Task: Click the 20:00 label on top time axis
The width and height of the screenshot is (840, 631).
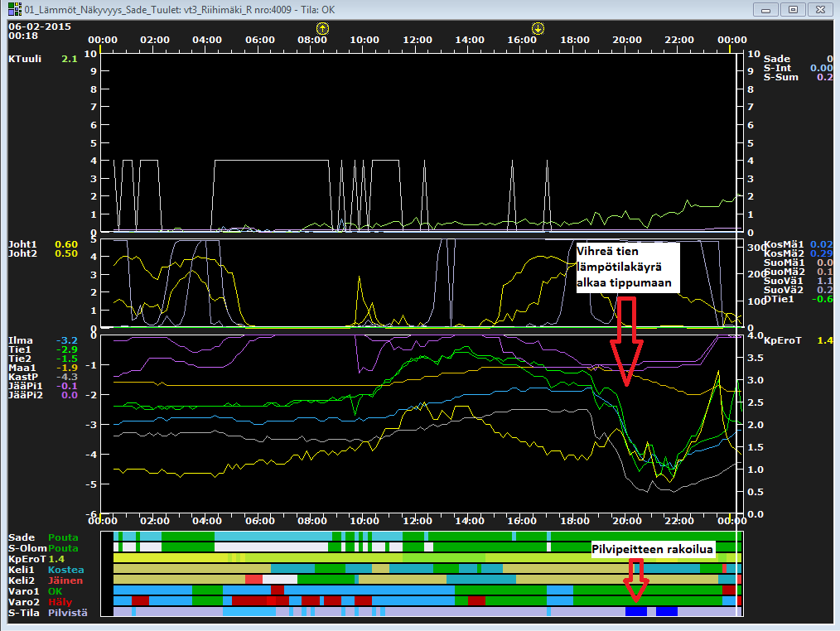Action: [627, 40]
